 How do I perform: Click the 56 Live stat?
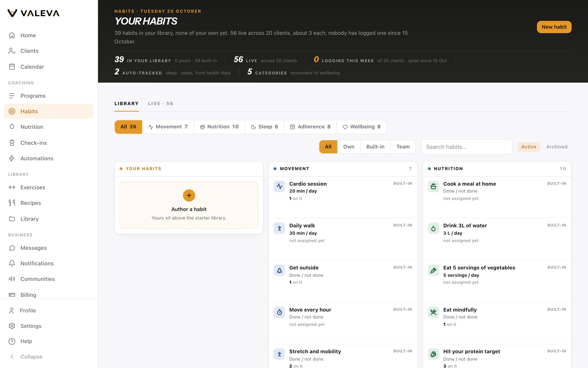coord(265,60)
